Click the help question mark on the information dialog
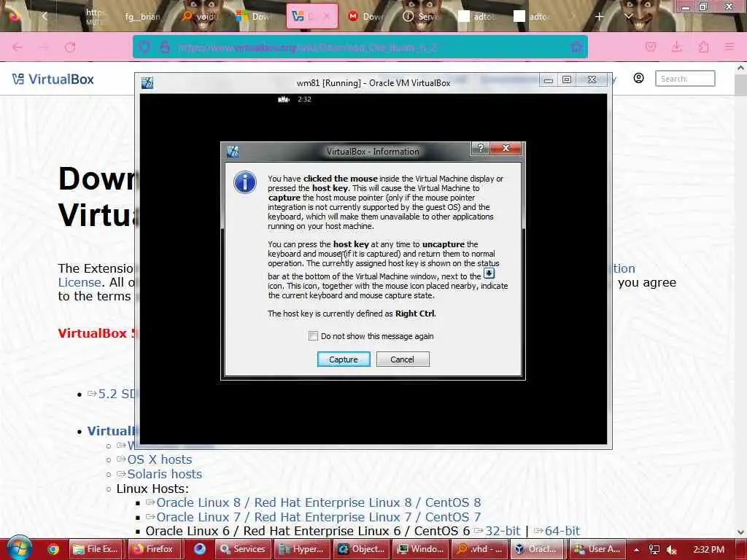Screen dimensions: 747x560 [x=481, y=148]
